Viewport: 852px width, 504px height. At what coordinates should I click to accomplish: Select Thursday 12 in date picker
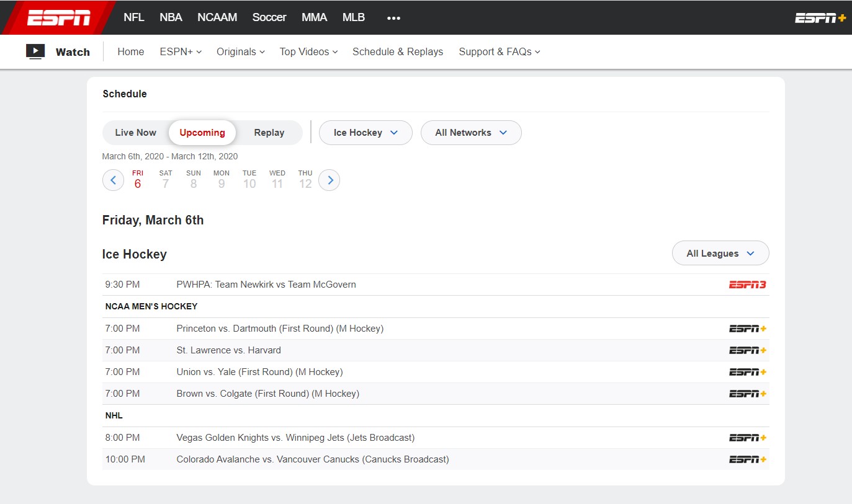305,180
